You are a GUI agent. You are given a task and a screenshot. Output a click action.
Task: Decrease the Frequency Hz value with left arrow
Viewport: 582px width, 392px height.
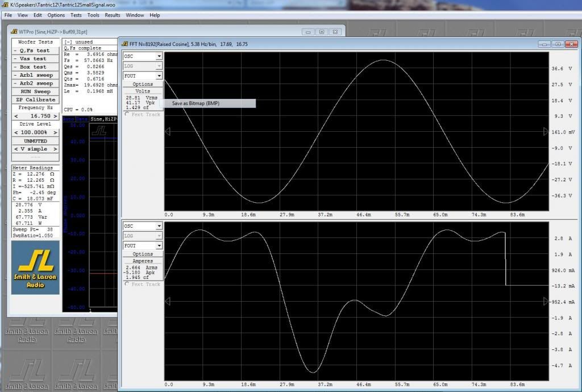tap(16, 116)
